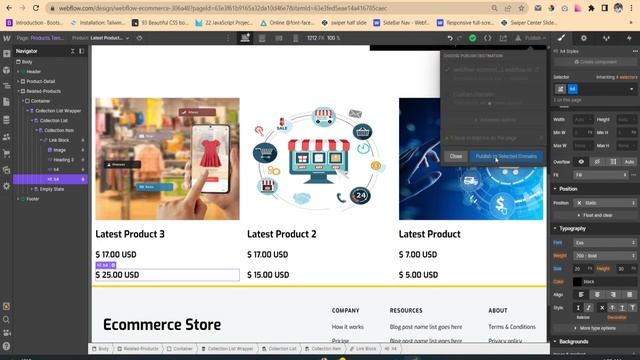Select the tablet breakpoint view
The height and width of the screenshot is (360, 640).
point(262,38)
